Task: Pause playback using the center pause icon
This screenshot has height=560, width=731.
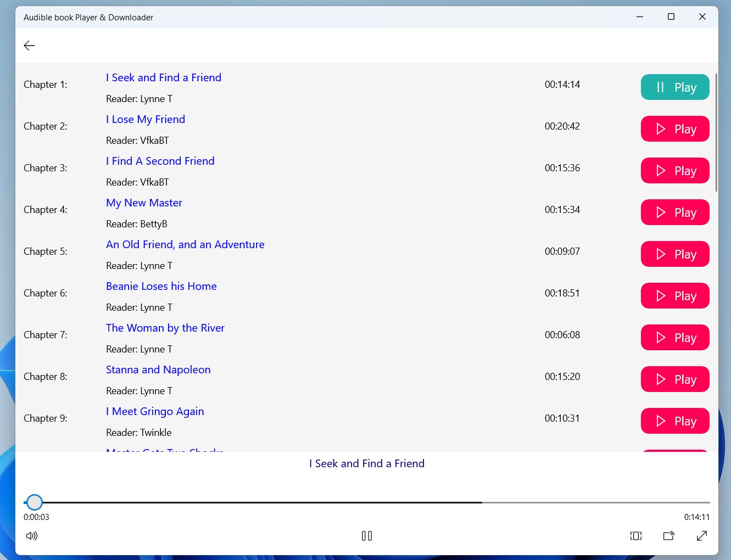Action: (x=366, y=536)
